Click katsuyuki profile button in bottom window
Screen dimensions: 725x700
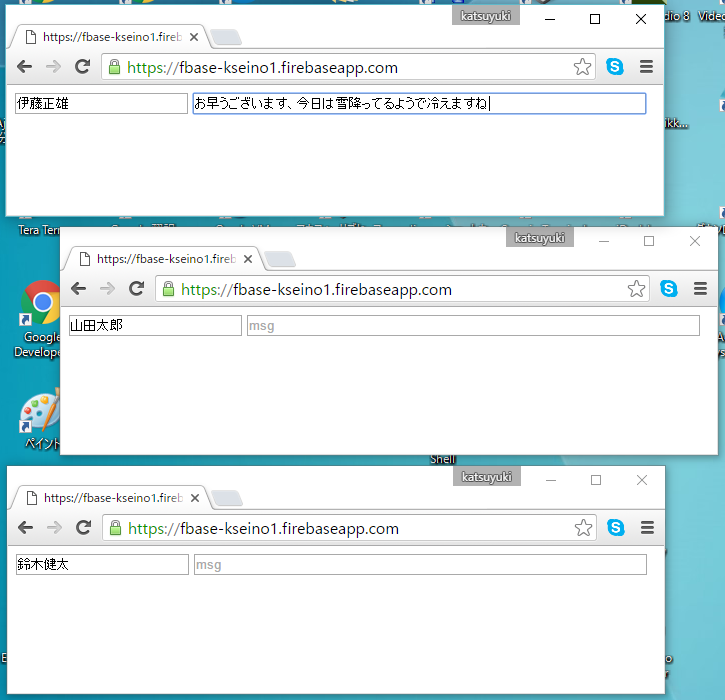[486, 477]
